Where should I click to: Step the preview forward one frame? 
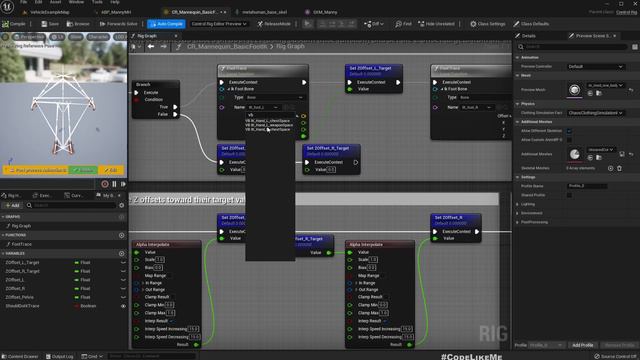pos(123,184)
